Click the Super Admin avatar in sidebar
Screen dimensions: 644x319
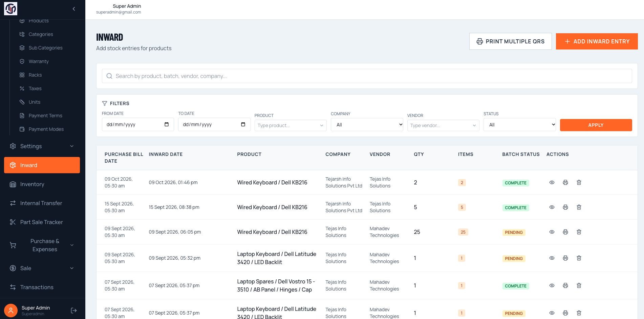[11, 311]
